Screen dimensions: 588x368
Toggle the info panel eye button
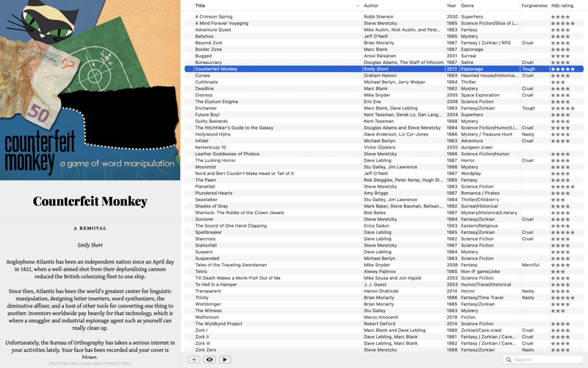pyautogui.click(x=209, y=359)
